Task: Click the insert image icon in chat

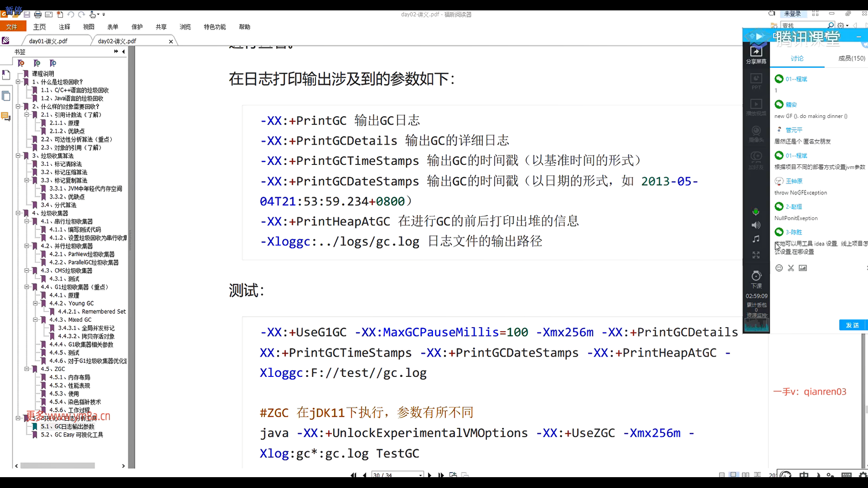Action: [x=802, y=268]
